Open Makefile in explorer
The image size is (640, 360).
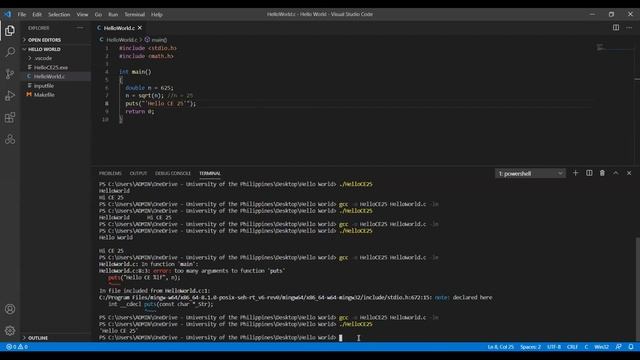point(56,95)
